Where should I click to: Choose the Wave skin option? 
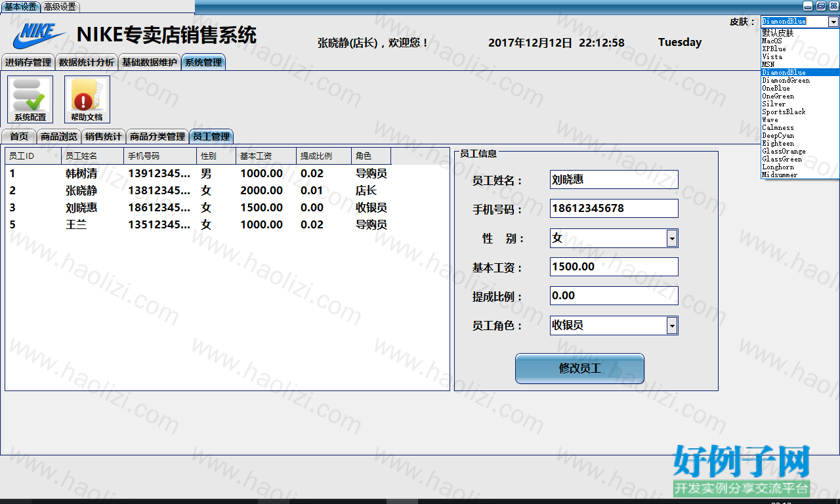800,119
